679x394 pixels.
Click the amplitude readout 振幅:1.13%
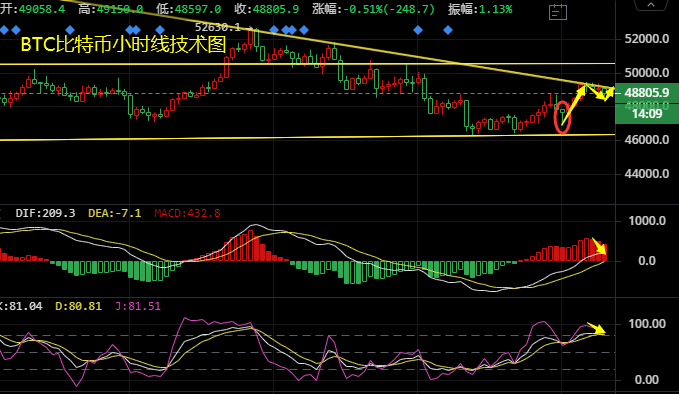coord(480,9)
